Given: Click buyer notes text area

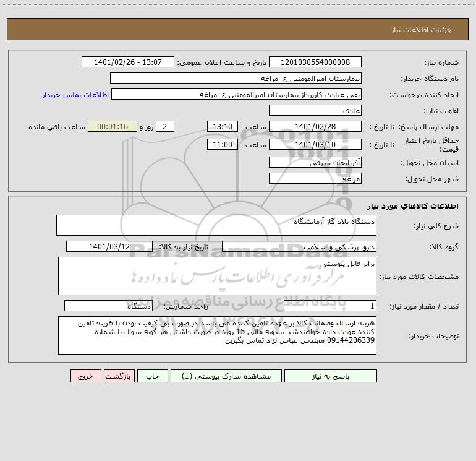Looking at the screenshot, I should pyautogui.click(x=217, y=335).
